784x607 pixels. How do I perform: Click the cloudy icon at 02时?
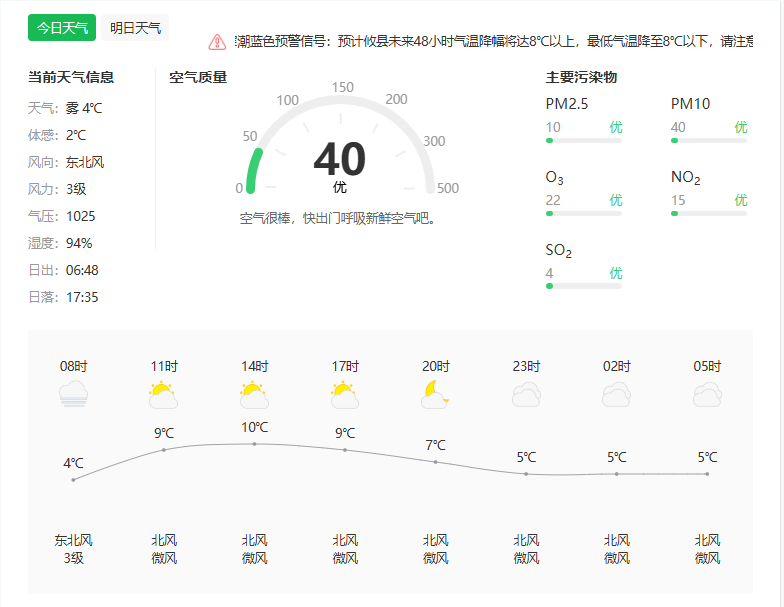tap(616, 394)
